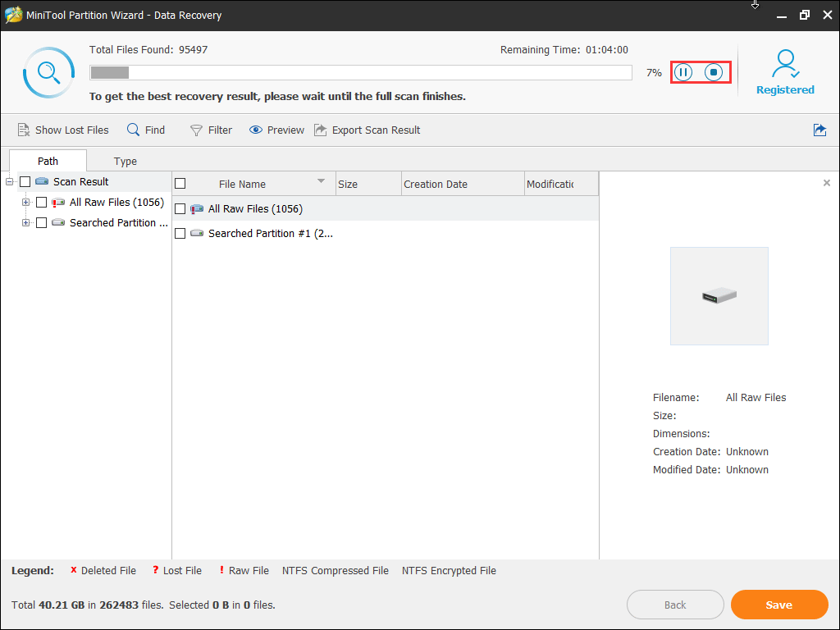Click the Show Lost Files icon
Viewport: 840px width, 630px height.
[x=24, y=130]
